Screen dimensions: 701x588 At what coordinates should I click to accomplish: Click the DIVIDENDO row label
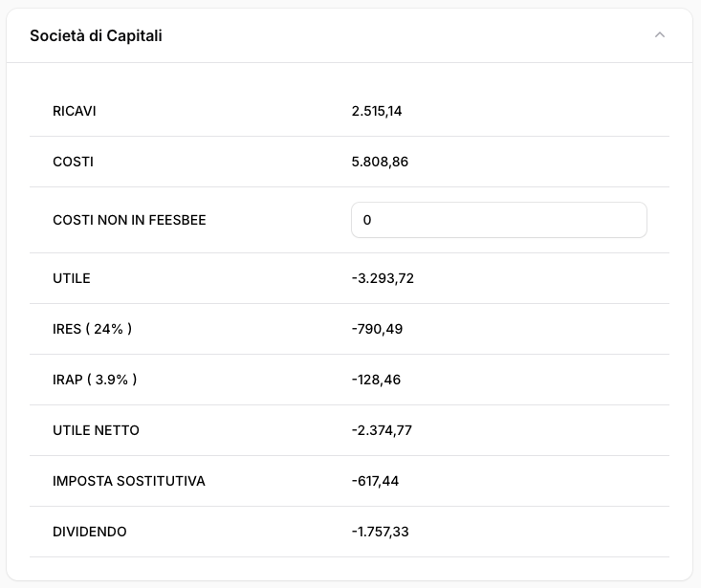[x=90, y=532]
